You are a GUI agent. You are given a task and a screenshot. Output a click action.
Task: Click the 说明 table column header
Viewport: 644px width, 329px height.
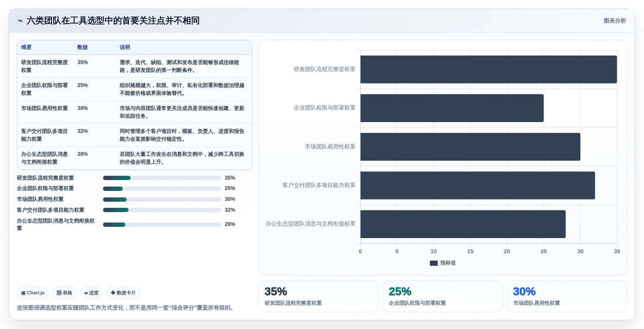click(125, 47)
